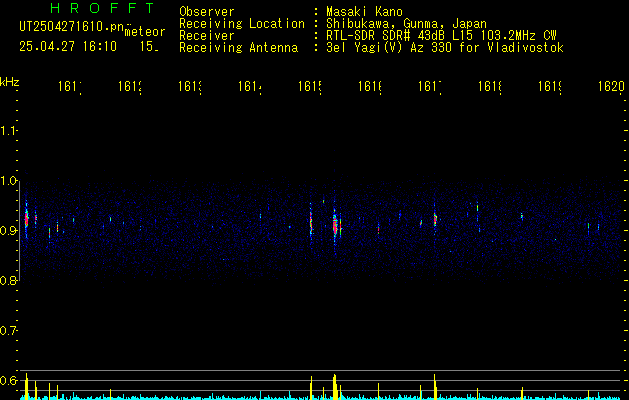Click the "Observer" field label
This screenshot has height=400, width=629.
pyautogui.click(x=207, y=11)
